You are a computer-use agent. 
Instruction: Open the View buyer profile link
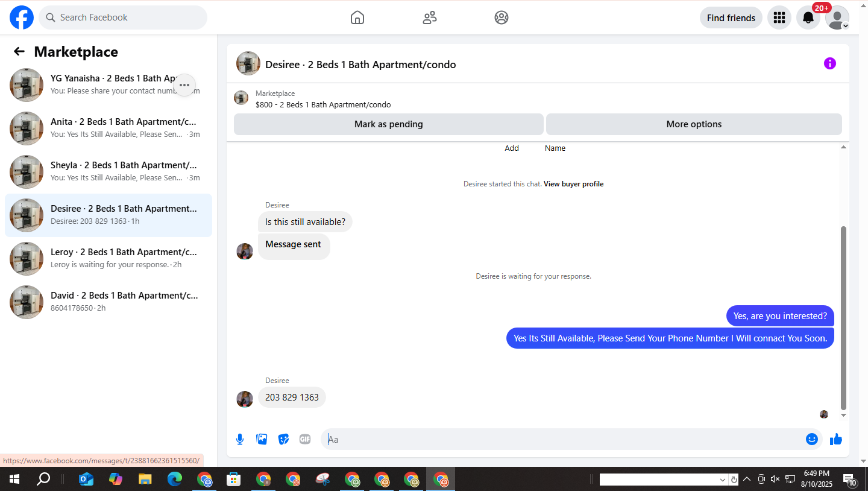point(573,184)
